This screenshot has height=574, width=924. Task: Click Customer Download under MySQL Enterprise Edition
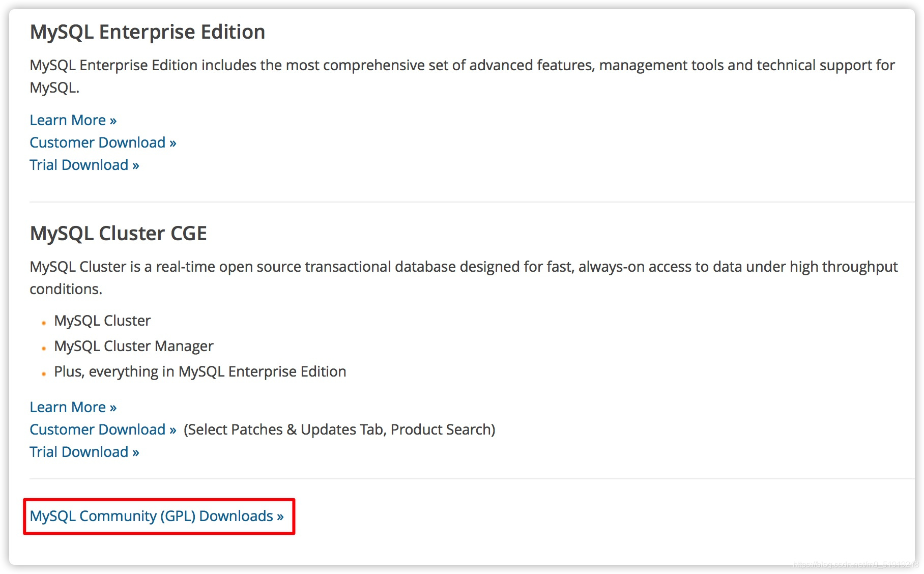click(103, 142)
